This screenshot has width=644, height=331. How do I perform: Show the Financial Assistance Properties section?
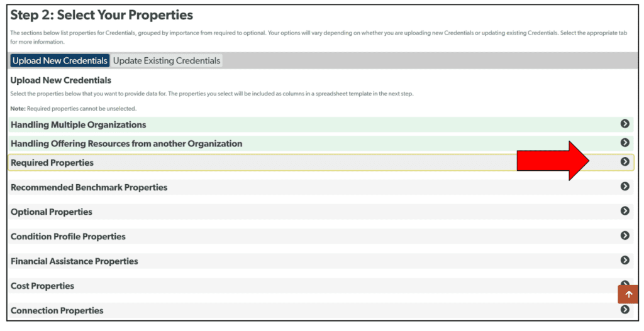(321, 261)
